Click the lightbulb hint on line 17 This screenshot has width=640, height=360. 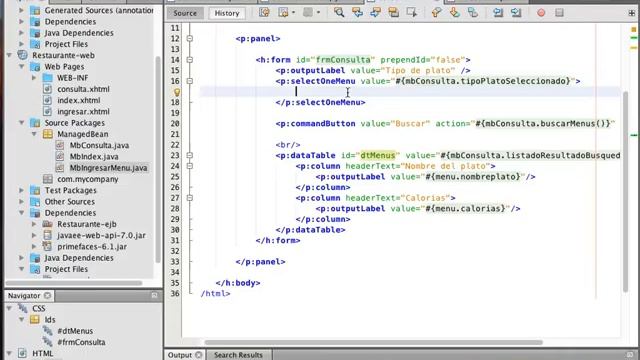coord(177,92)
